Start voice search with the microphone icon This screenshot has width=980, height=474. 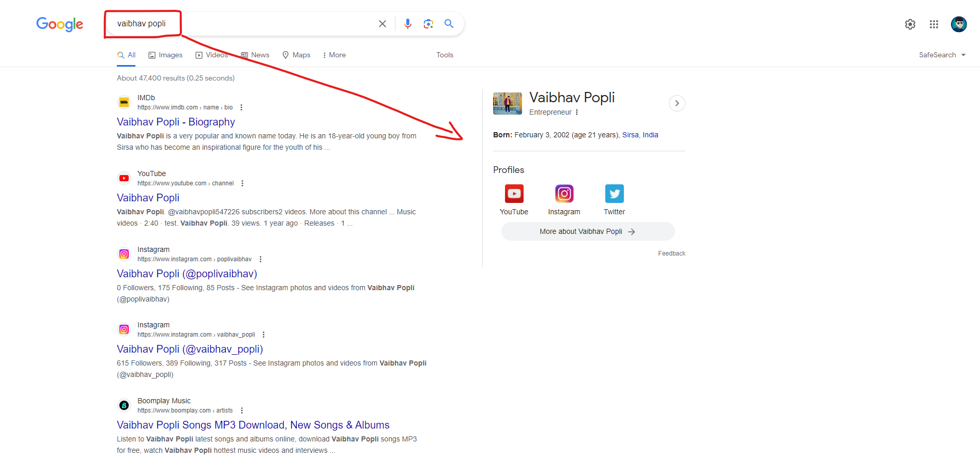click(408, 24)
